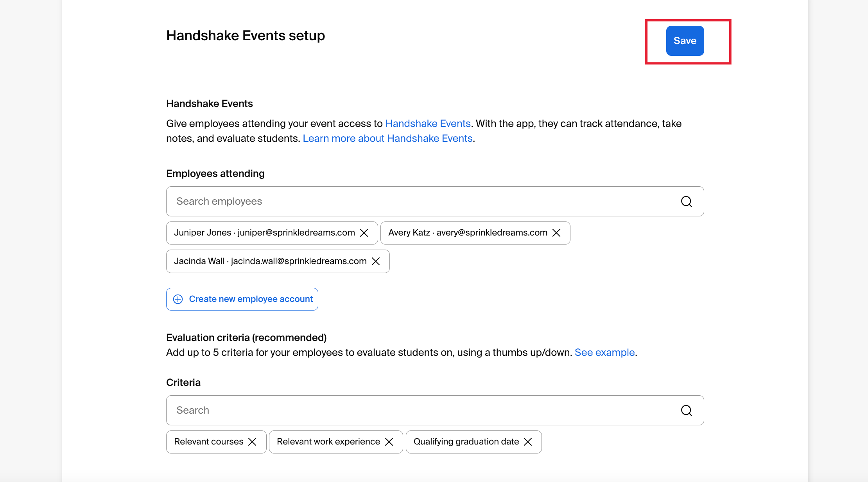This screenshot has height=482, width=868.
Task: Click the Save button
Action: [x=685, y=41]
